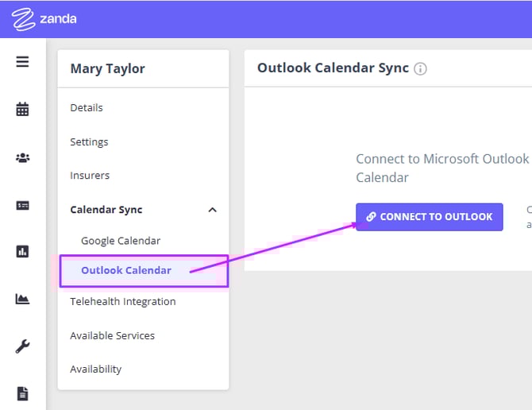Open the clients group icon
The width and height of the screenshot is (532, 410).
pos(22,157)
